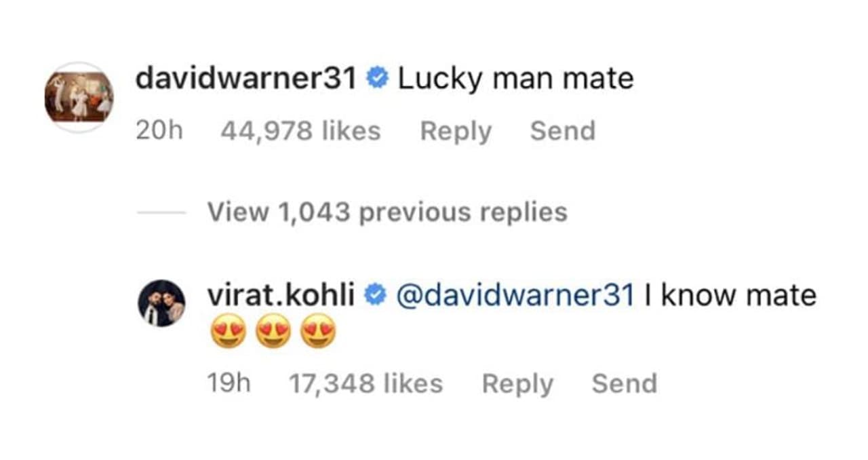Click the 20h timestamp
This screenshot has width=868, height=460.
point(159,131)
